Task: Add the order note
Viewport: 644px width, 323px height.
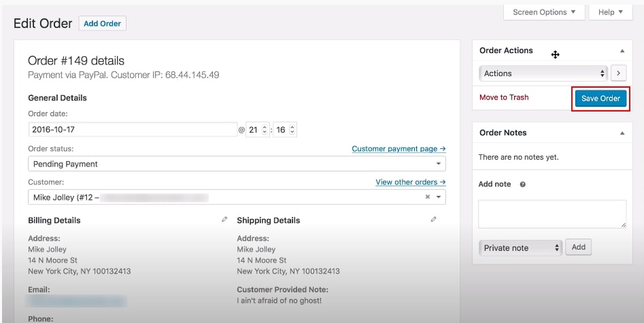Action: [x=578, y=247]
